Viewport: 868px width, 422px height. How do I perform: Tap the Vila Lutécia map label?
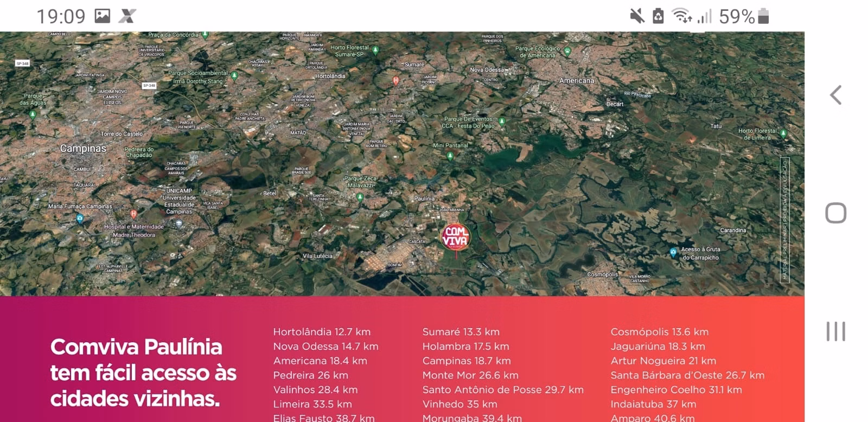coord(317,255)
